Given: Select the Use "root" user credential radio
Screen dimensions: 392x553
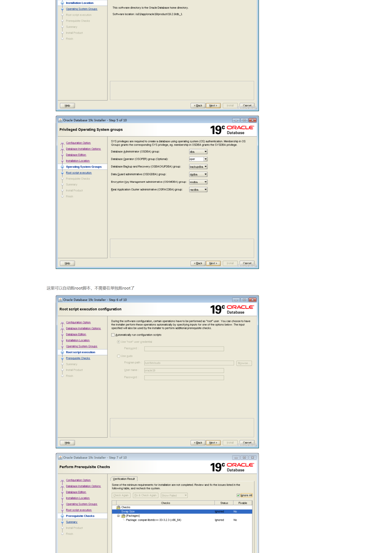Looking at the screenshot, I should point(119,342).
